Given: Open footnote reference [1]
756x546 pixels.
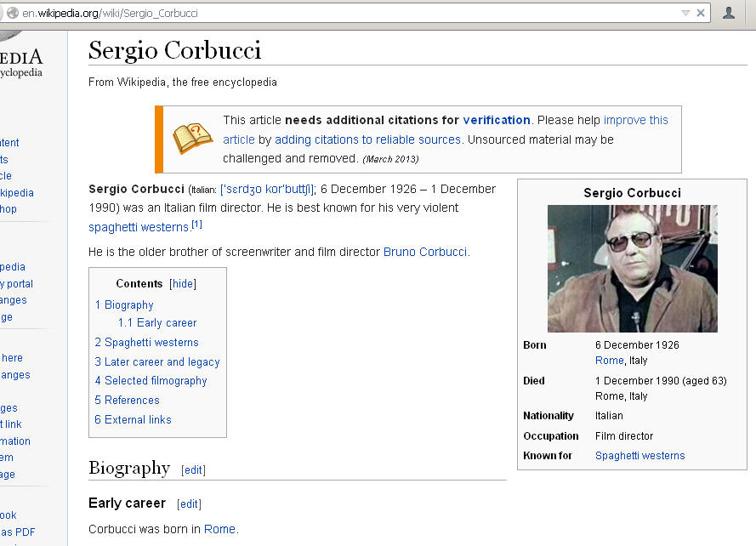Looking at the screenshot, I should click(x=196, y=225).
